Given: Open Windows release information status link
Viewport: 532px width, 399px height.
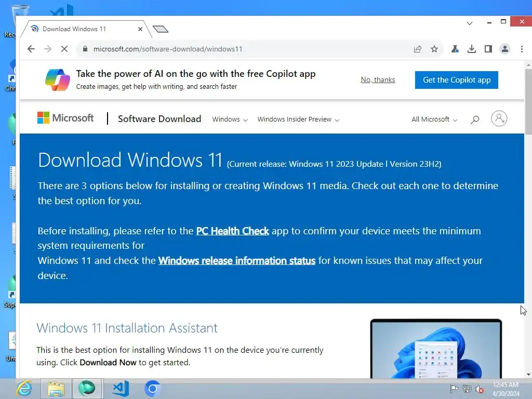Looking at the screenshot, I should [x=237, y=261].
